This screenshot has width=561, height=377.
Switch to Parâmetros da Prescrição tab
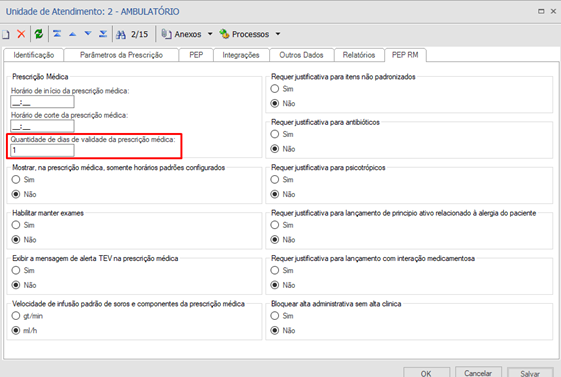click(x=121, y=55)
